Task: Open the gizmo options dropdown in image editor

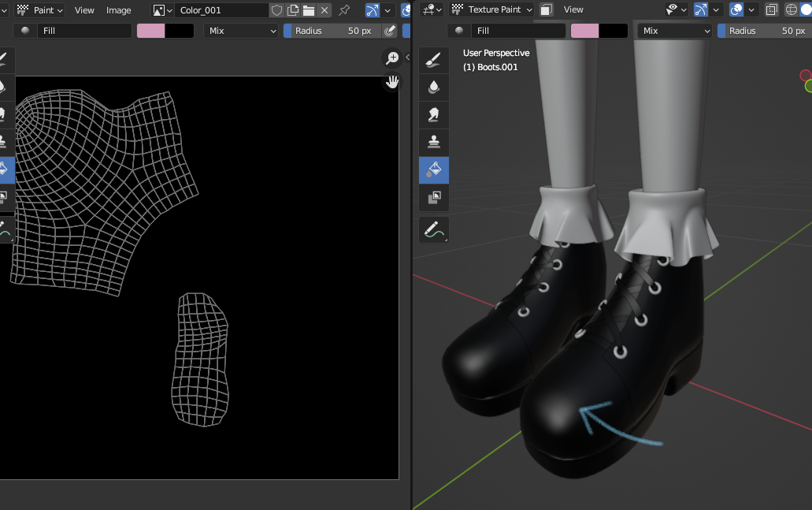Action: [x=387, y=9]
